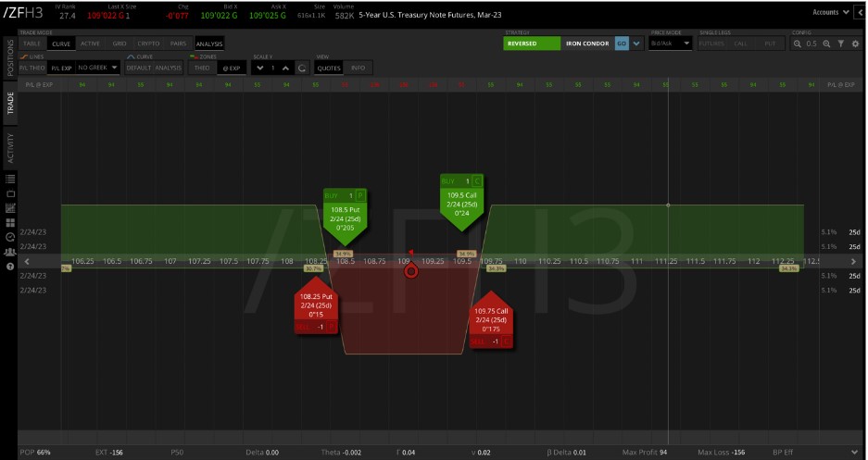Switch view to QUOTES
This screenshot has width=868, height=460.
[x=329, y=68]
